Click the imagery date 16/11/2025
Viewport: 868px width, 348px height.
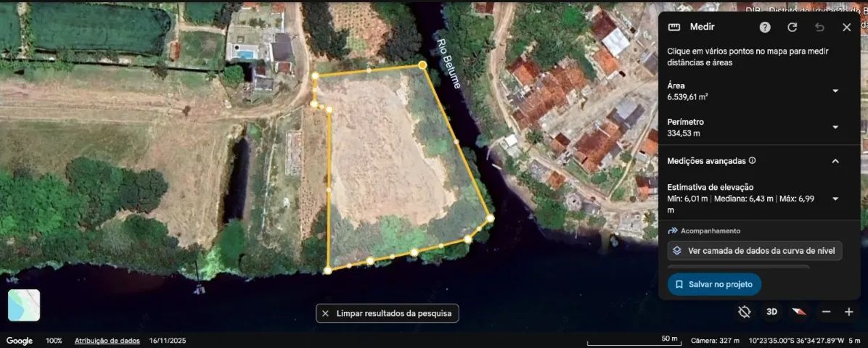click(x=167, y=341)
